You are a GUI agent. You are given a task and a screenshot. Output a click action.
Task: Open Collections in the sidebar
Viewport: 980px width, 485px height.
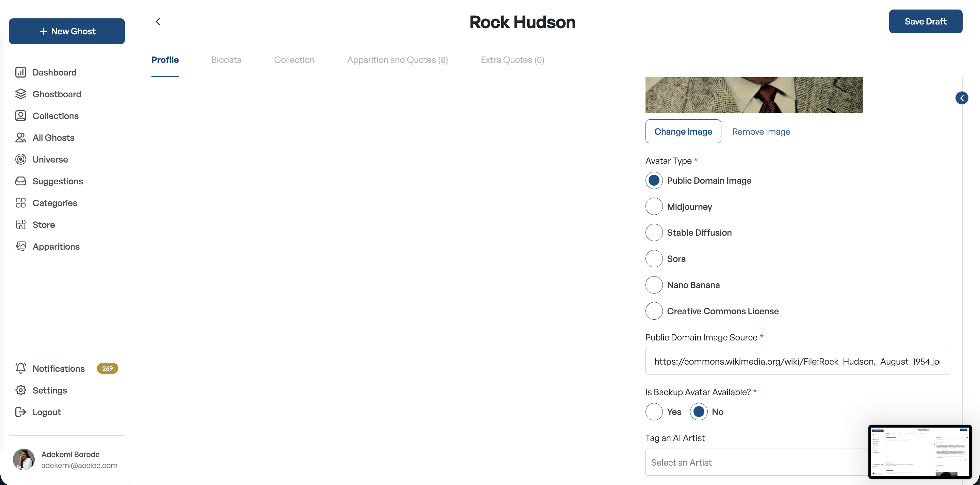coord(55,116)
